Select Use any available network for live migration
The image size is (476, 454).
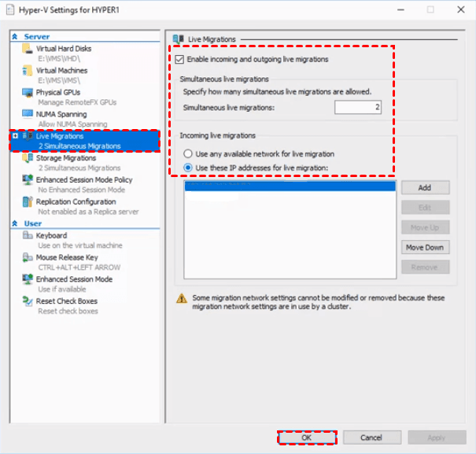coord(188,153)
